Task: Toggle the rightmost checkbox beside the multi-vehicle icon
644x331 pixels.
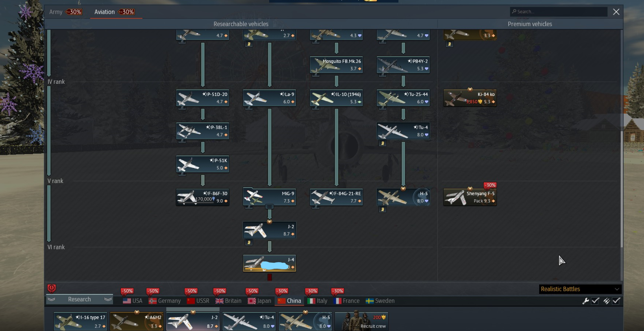Action: (x=616, y=301)
